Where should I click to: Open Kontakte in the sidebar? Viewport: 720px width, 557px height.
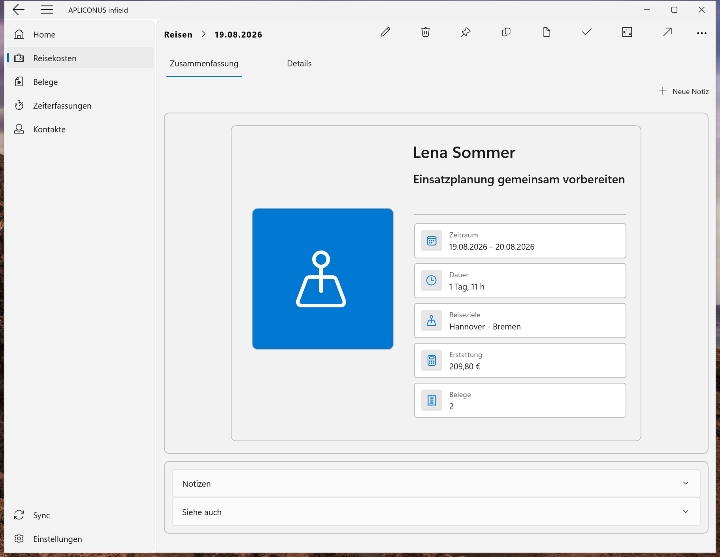click(80, 129)
